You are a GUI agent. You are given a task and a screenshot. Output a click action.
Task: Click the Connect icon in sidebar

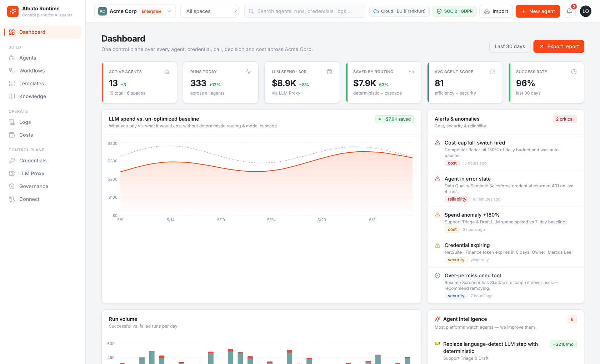12,199
